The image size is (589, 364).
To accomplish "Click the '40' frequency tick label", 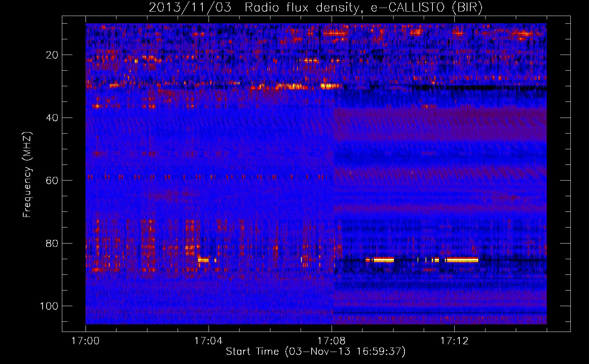I will point(52,118).
